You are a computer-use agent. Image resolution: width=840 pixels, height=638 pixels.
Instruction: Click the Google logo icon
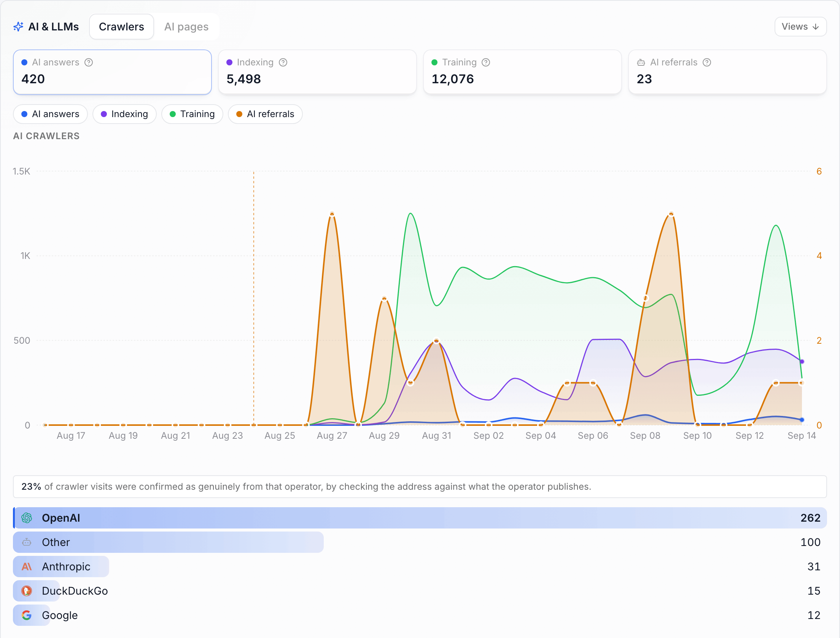[x=27, y=615]
